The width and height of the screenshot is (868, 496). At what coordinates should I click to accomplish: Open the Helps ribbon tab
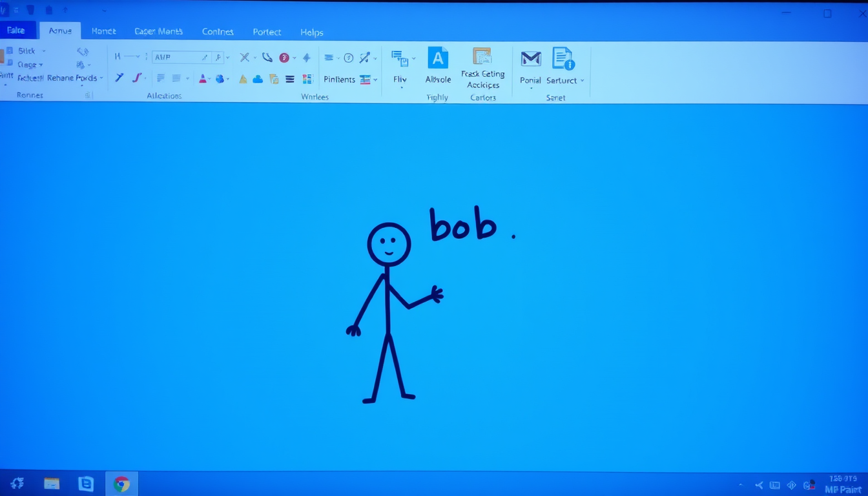[312, 32]
